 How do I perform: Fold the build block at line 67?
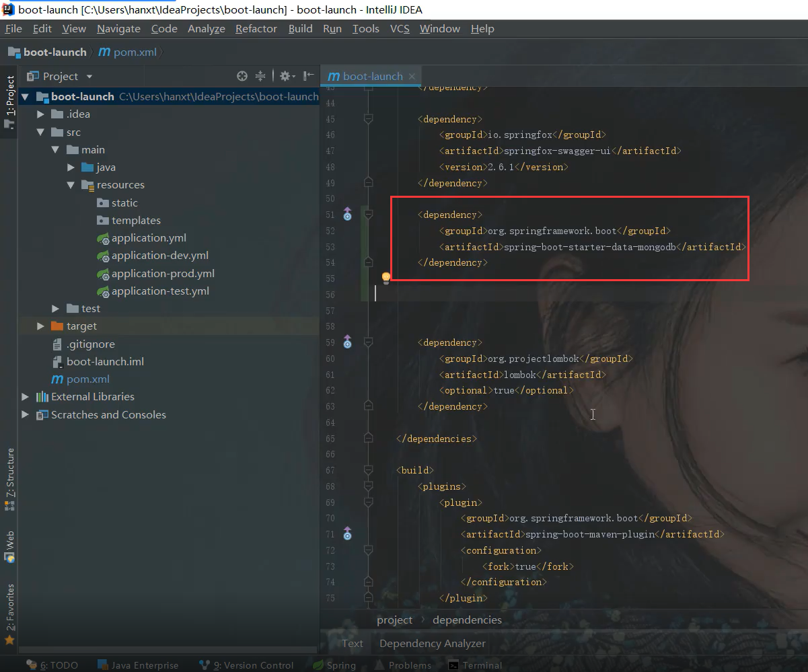point(368,470)
